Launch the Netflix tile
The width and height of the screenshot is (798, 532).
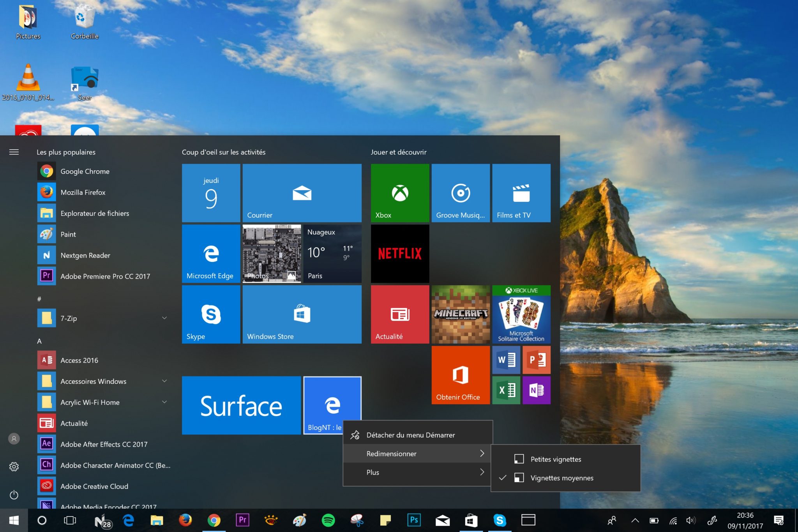click(x=400, y=254)
